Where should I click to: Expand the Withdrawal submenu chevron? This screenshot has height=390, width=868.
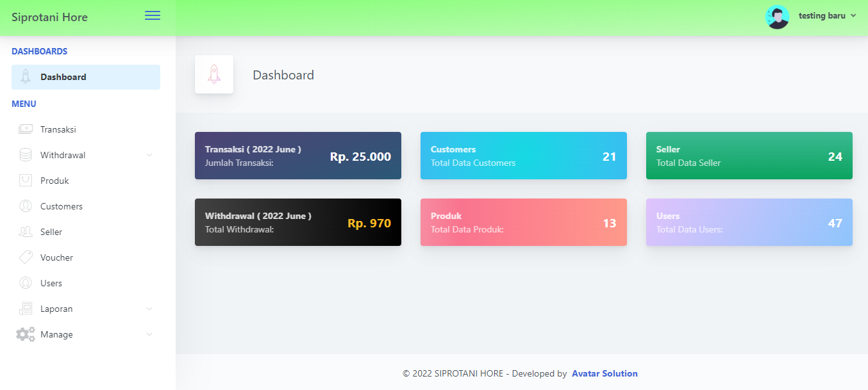pyautogui.click(x=149, y=155)
